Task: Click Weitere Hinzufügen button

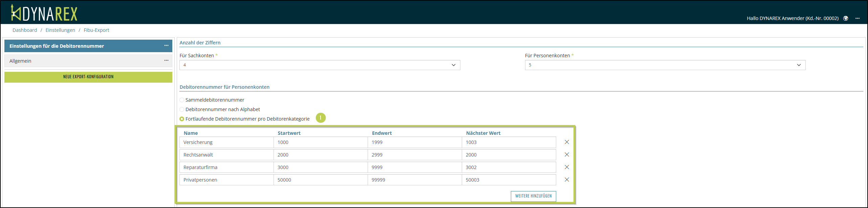Action: 533,196
